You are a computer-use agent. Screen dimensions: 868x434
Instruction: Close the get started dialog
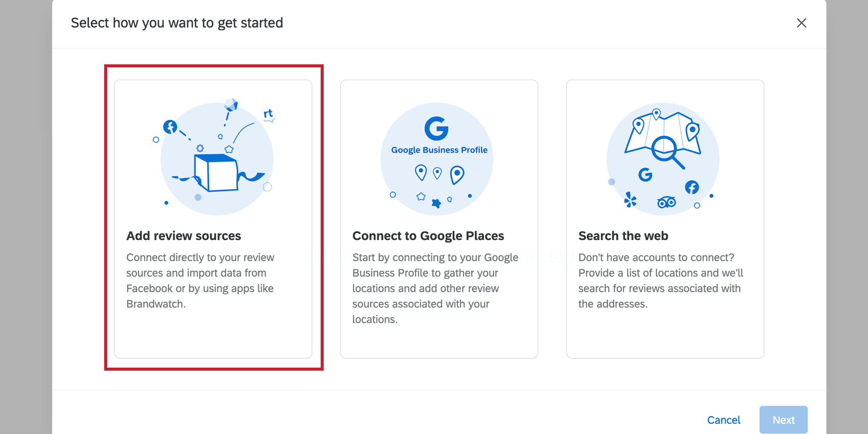[x=802, y=23]
